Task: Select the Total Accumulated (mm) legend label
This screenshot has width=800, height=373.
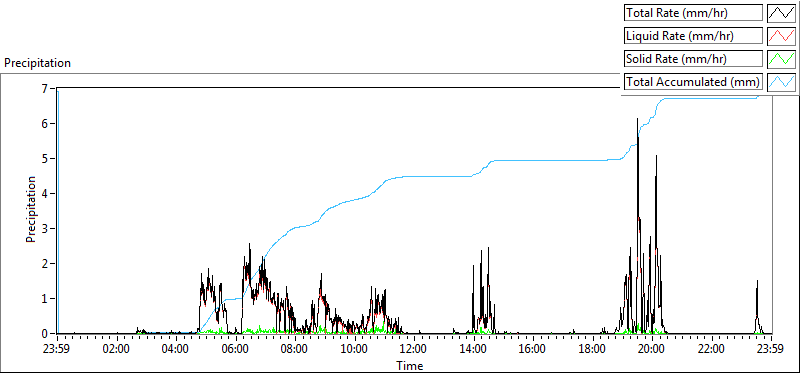Action: point(693,82)
